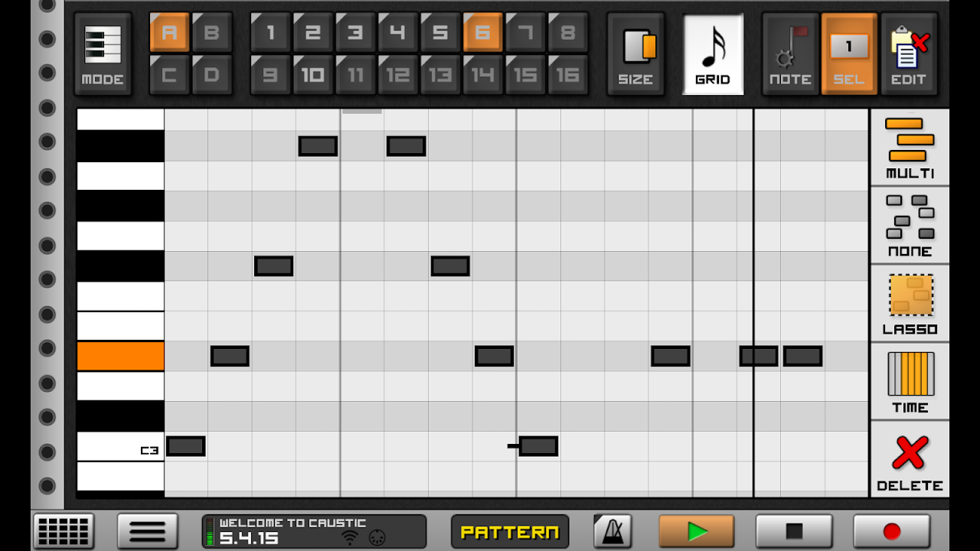Open the SIZE panel
This screenshot has width=980, height=551.
635,54
